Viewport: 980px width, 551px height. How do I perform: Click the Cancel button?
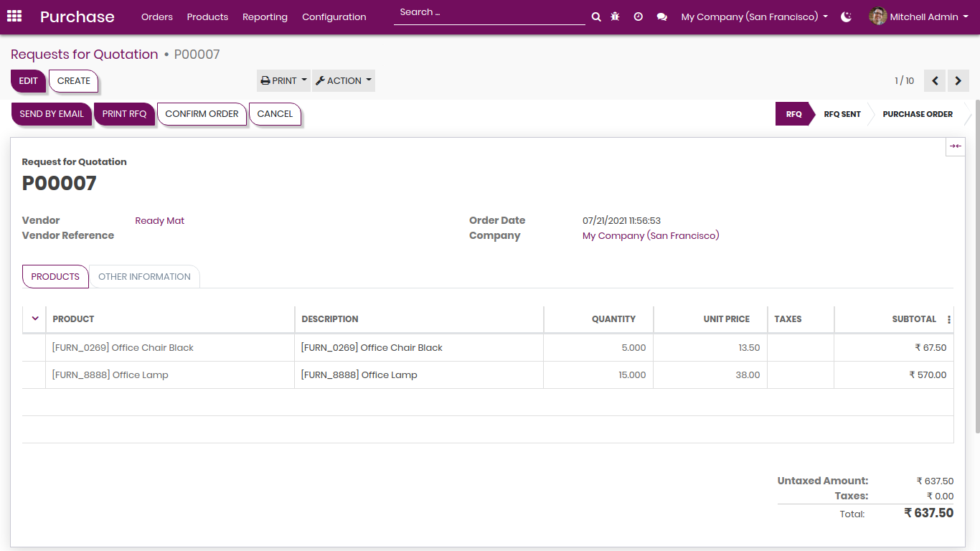(275, 114)
